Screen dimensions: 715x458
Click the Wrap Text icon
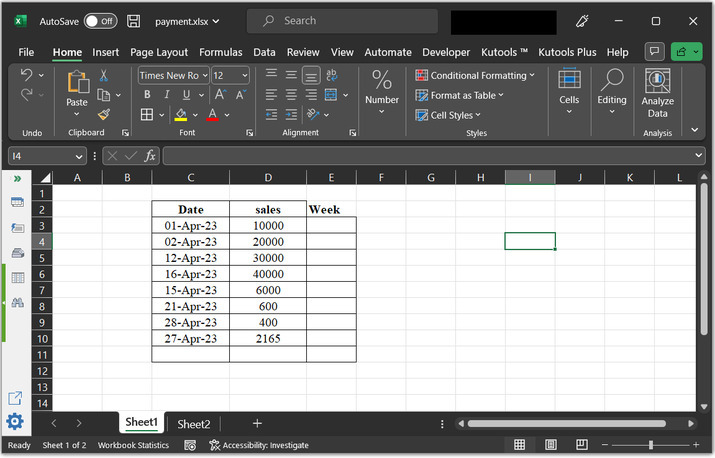click(x=332, y=75)
